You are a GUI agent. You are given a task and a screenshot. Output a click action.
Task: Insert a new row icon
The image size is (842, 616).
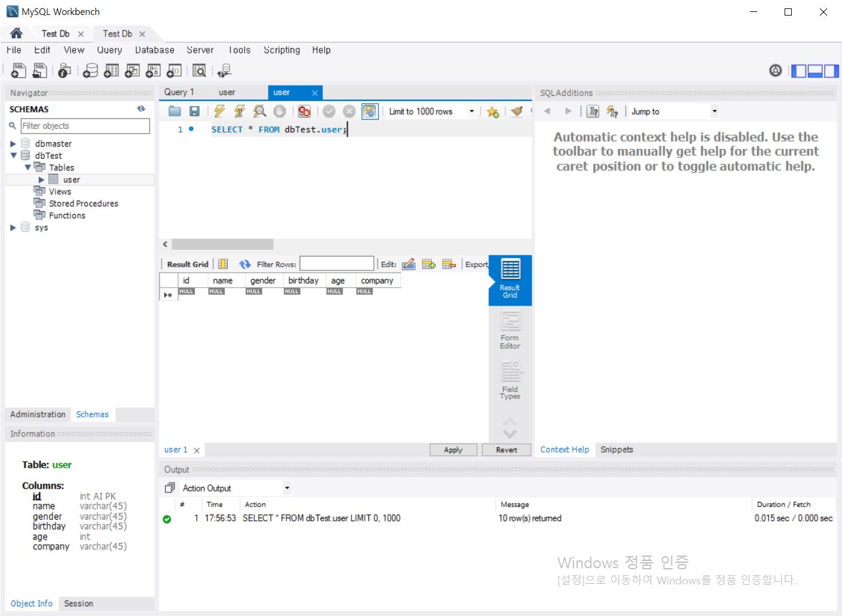pos(429,264)
